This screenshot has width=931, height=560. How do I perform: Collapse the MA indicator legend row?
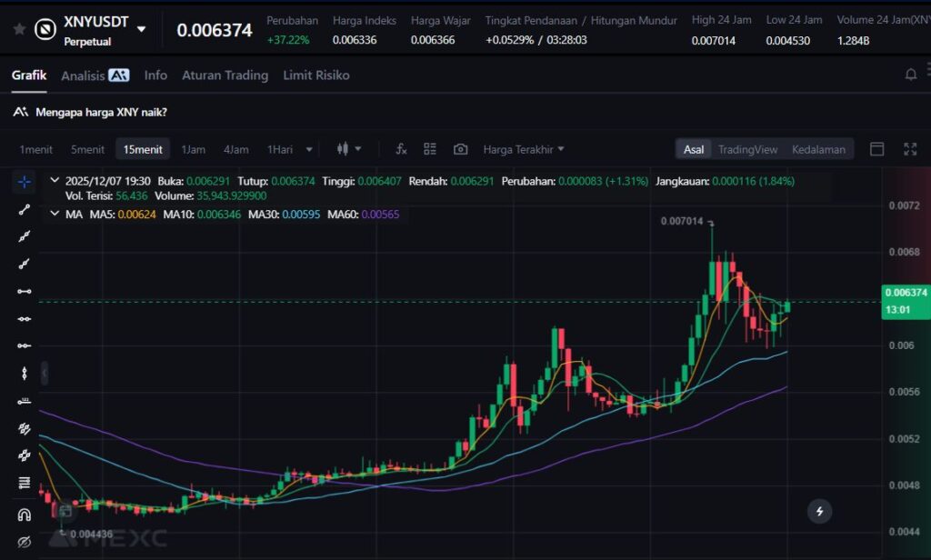pos(55,215)
